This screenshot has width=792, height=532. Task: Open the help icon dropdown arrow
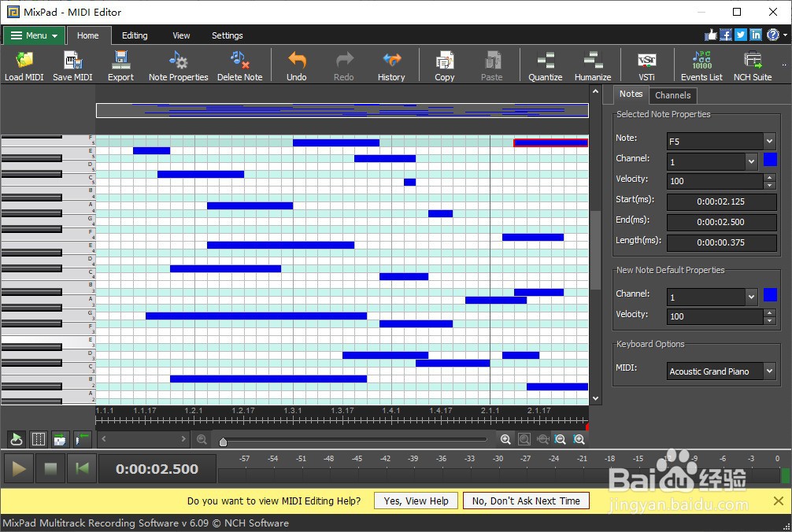point(785,35)
